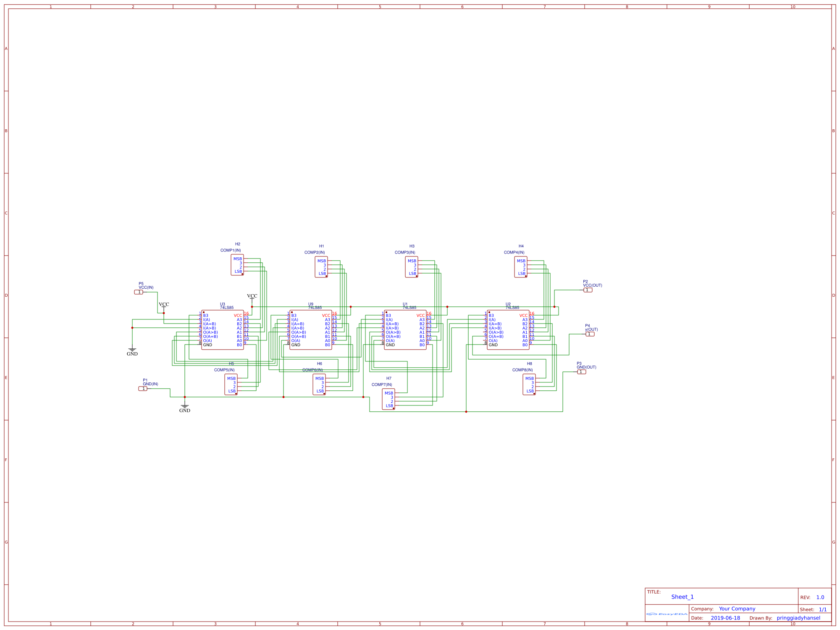Click the EasyEDA logo in title block

667,614
